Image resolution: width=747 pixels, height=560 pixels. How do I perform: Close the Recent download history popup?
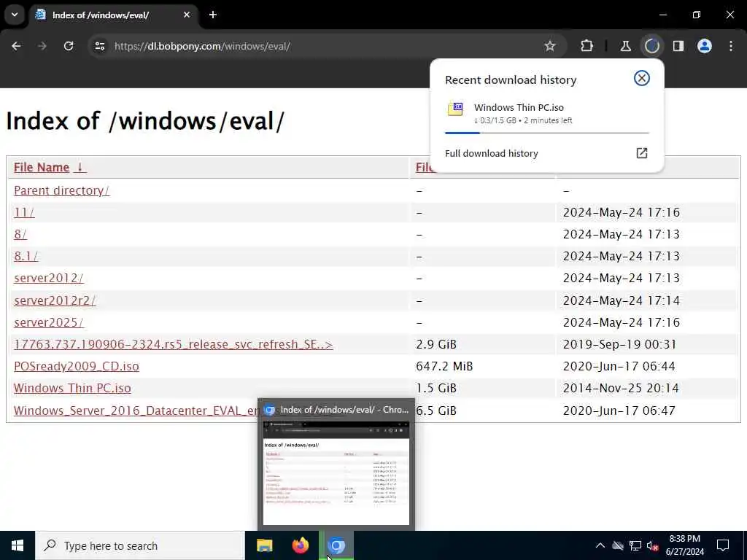coord(642,78)
